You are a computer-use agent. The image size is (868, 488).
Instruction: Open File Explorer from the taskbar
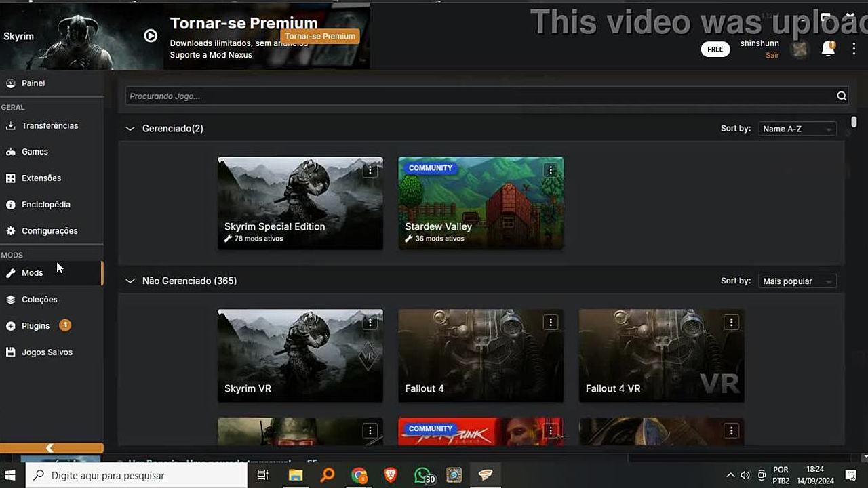tap(296, 475)
